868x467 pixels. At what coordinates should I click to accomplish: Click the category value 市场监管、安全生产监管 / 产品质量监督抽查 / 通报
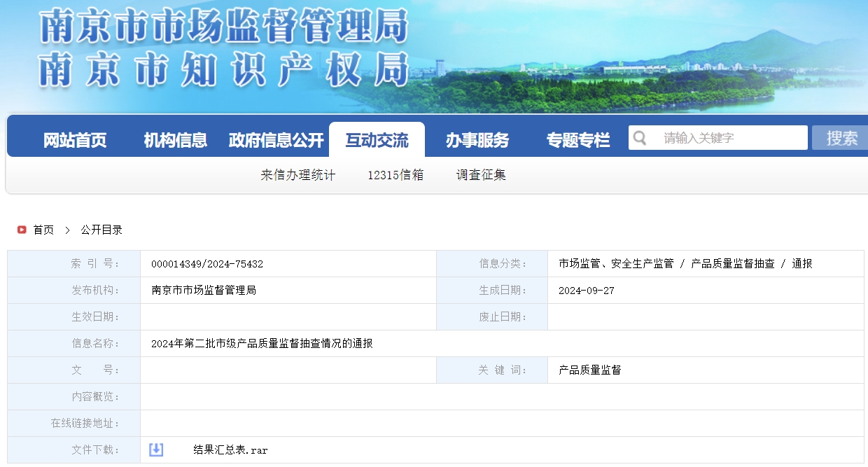click(685, 264)
